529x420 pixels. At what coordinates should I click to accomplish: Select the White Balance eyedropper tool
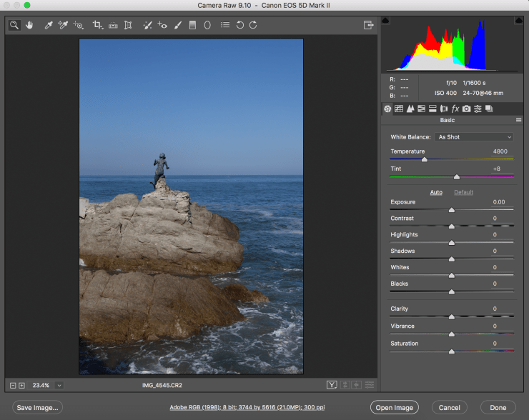[x=49, y=25]
